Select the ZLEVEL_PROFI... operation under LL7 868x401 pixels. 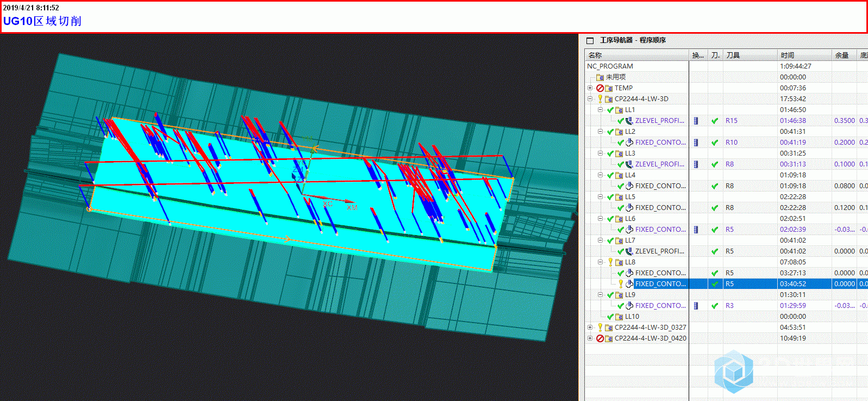pyautogui.click(x=660, y=251)
